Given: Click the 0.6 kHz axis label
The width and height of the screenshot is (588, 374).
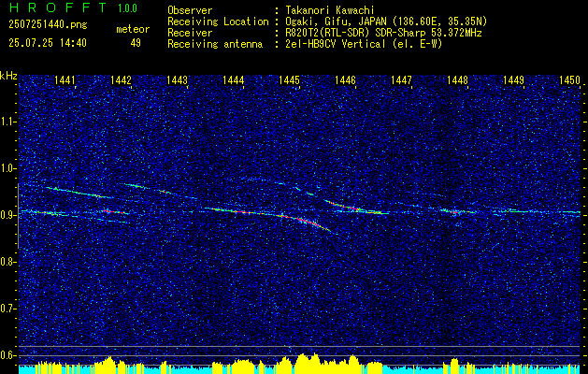Looking at the screenshot, I should 7,355.
